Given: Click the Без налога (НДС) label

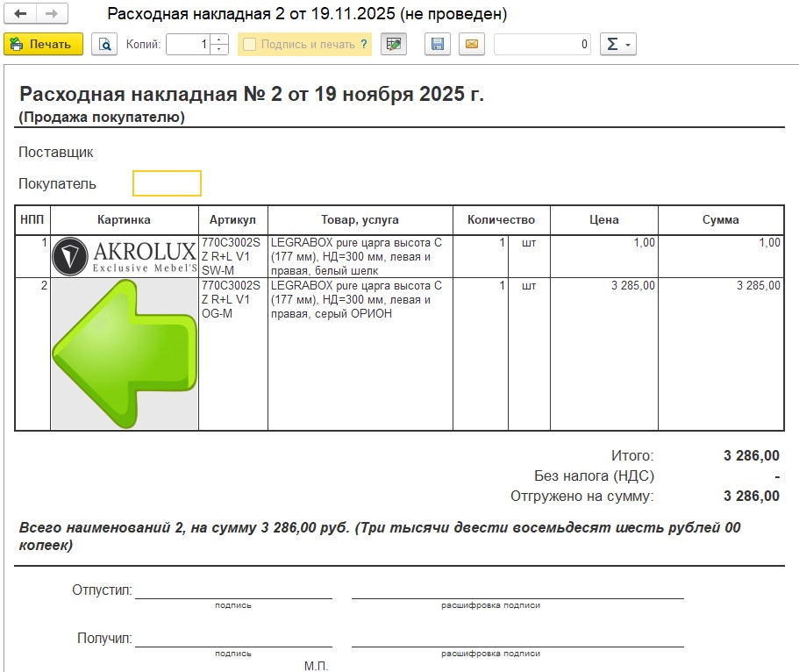Looking at the screenshot, I should coord(594,475).
